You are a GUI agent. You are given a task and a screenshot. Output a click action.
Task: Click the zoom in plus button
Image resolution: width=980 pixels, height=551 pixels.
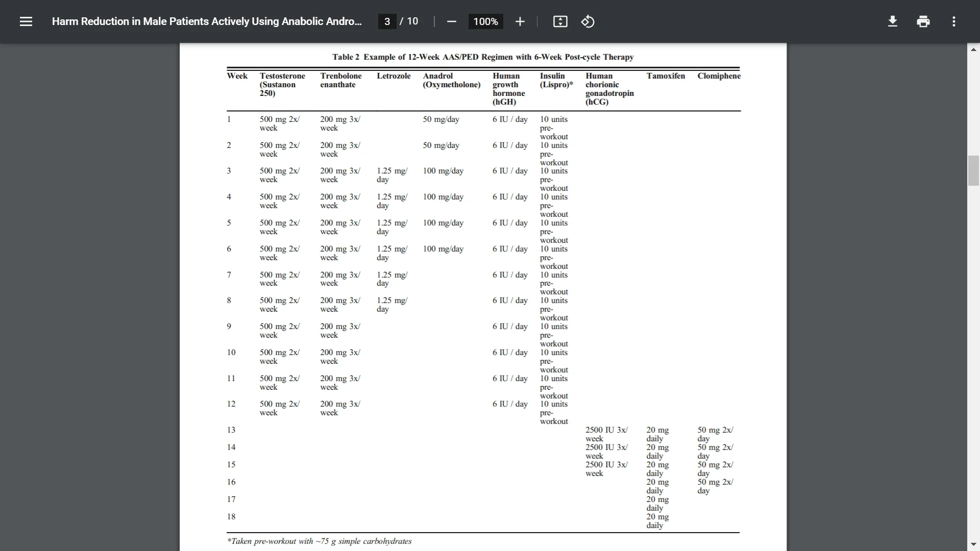coord(520,21)
